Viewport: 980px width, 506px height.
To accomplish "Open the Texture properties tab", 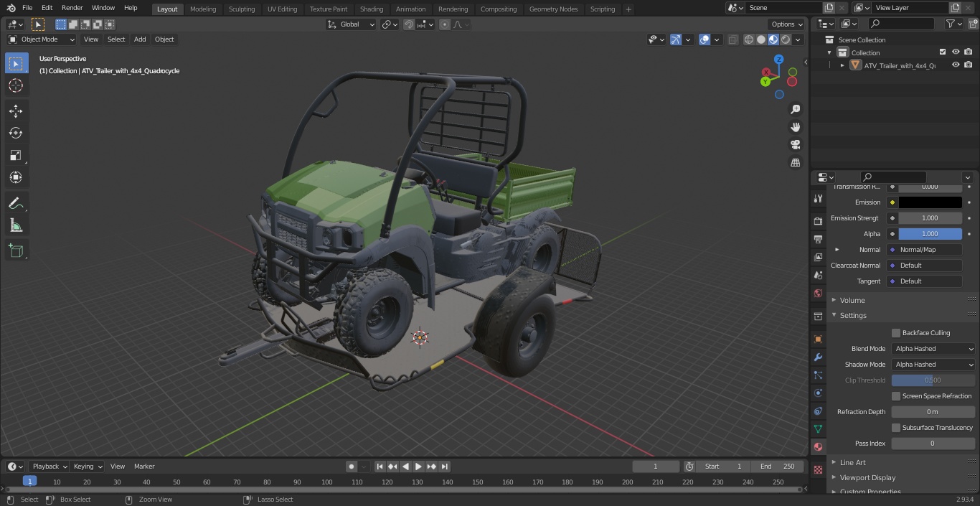I will click(x=818, y=470).
